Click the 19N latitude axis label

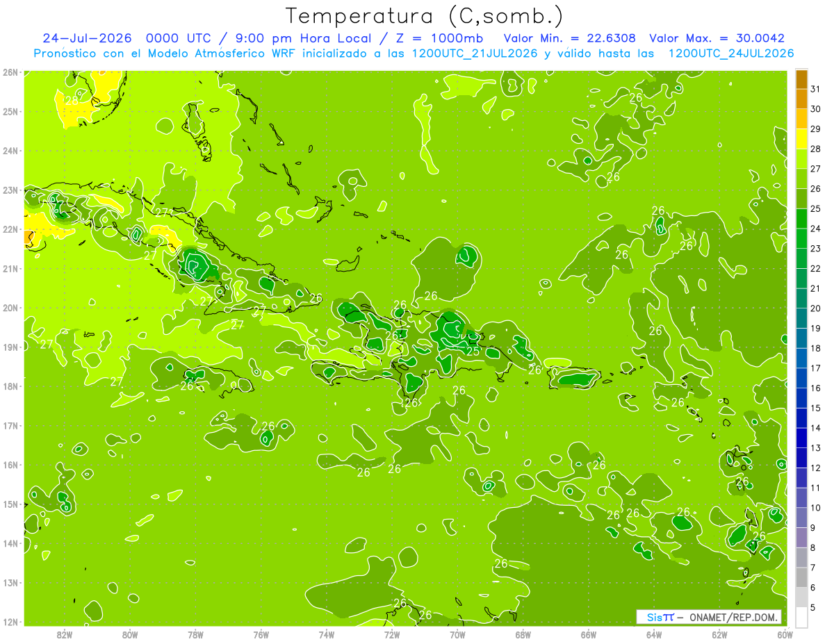tap(10, 347)
